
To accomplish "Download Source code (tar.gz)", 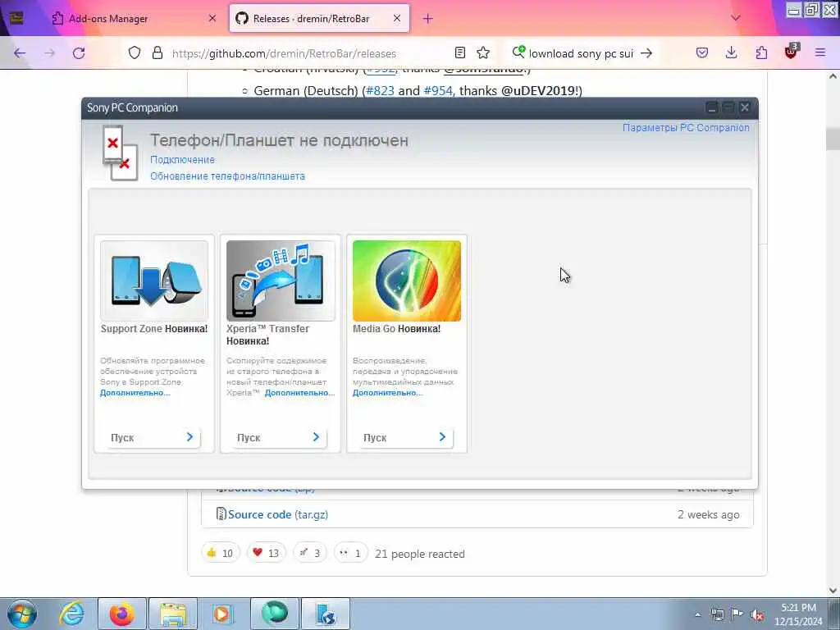I will (277, 514).
